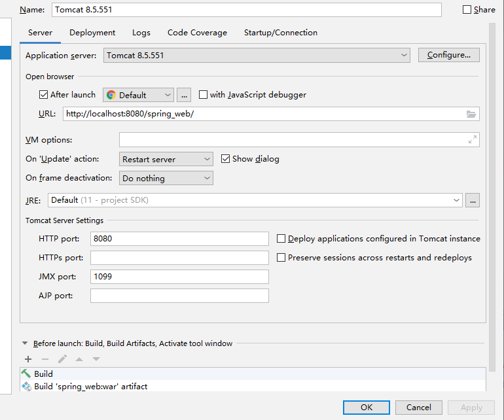
Task: Expand the VM options field
Action: pos(472,139)
